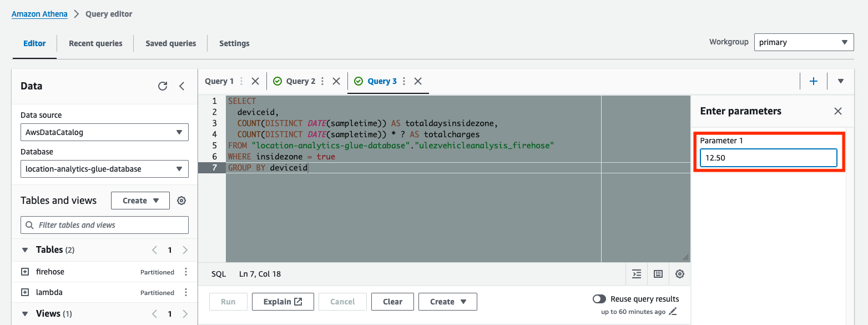Click inside the Parameter 1 input field
Screen dimensions: 868x325
[x=768, y=158]
